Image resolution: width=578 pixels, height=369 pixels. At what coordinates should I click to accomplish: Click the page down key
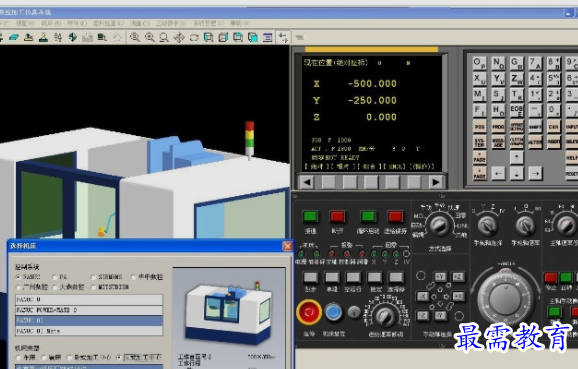(x=479, y=173)
